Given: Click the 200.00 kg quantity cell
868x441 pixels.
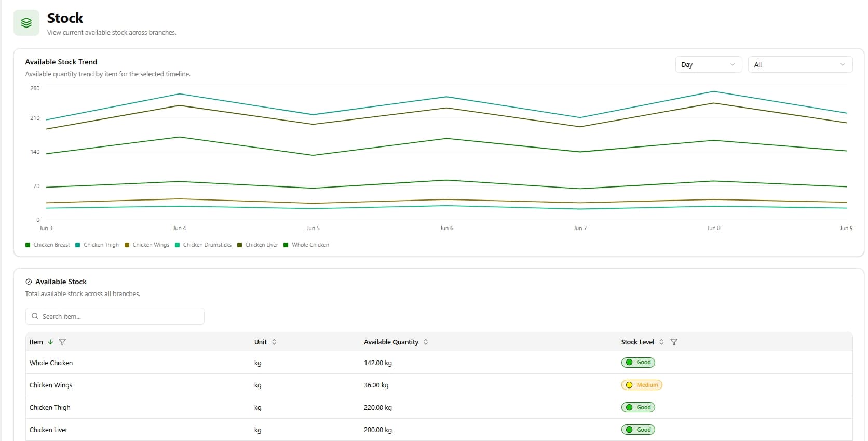Looking at the screenshot, I should pos(378,430).
